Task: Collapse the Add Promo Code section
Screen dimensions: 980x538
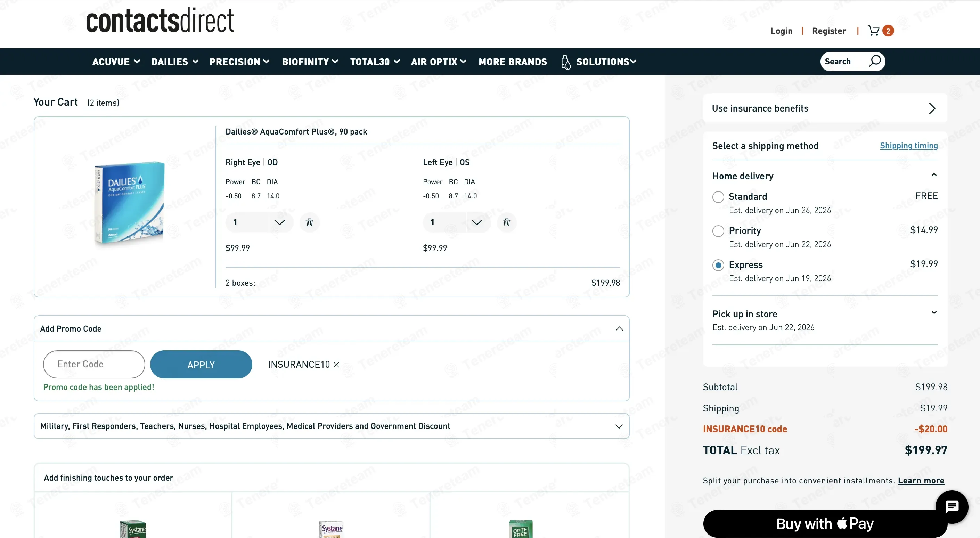Action: (x=619, y=328)
